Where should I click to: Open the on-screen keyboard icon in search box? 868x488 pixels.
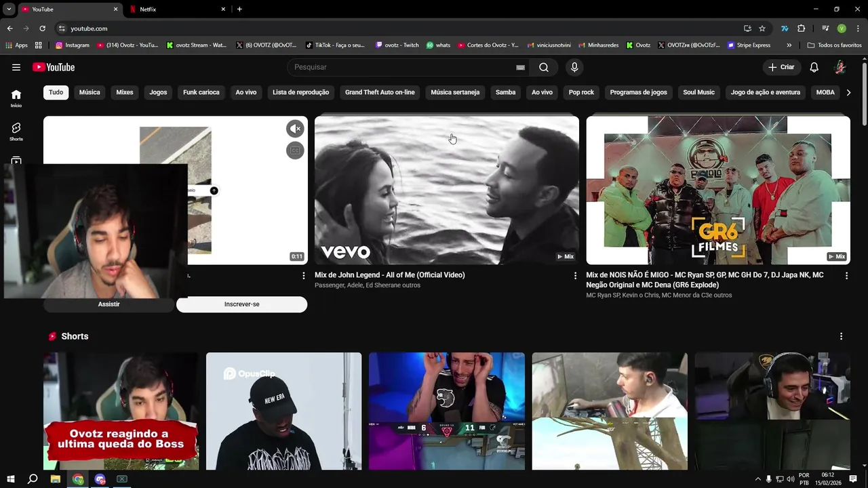pos(520,67)
